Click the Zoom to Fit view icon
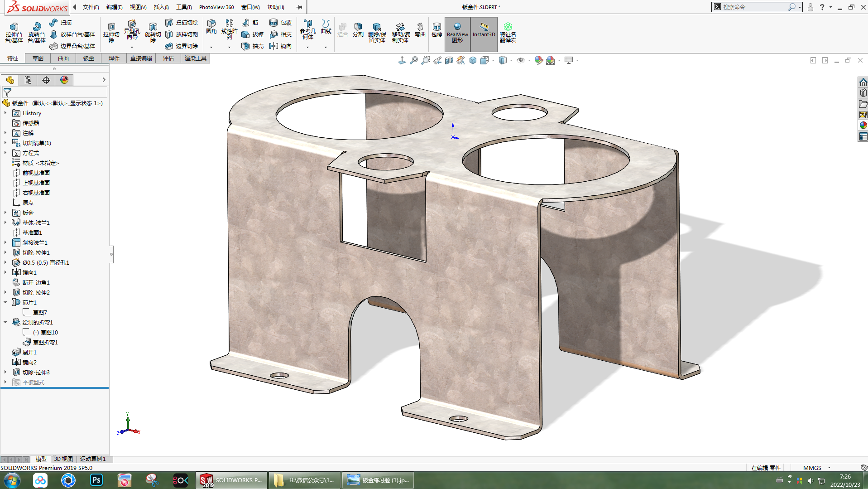The height and width of the screenshot is (489, 868). pyautogui.click(x=413, y=60)
